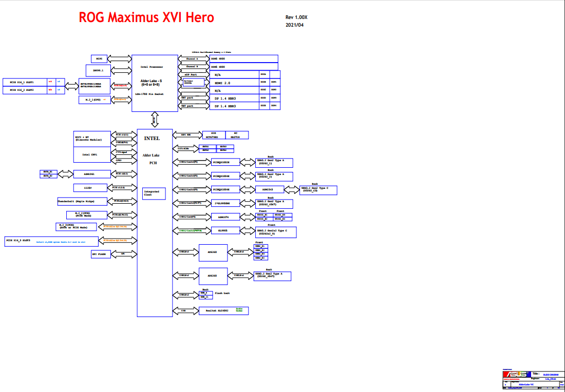Click the SATA1 port cell
This screenshot has height=392, width=565.
point(207,147)
